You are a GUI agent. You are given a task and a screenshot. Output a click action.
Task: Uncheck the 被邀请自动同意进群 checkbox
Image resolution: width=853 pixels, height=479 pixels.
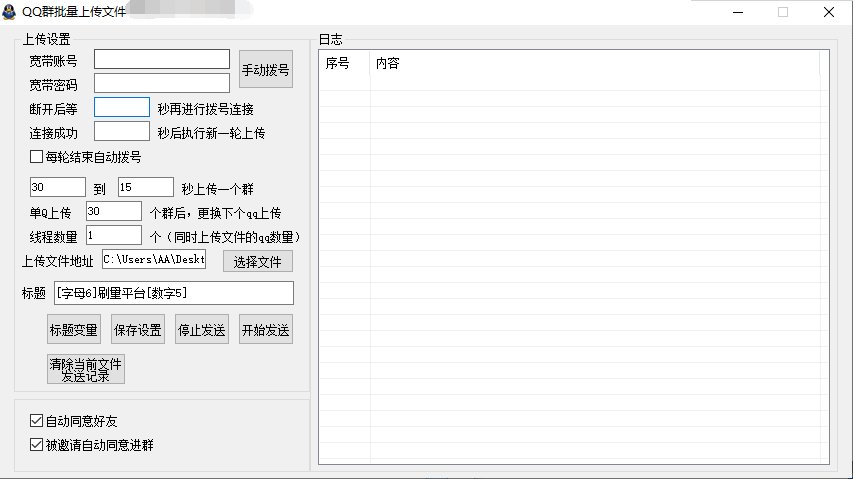pyautogui.click(x=36, y=444)
